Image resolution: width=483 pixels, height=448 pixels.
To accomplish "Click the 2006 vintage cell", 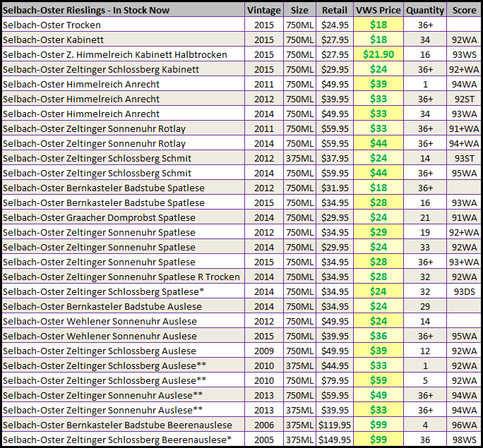I will [x=264, y=425].
